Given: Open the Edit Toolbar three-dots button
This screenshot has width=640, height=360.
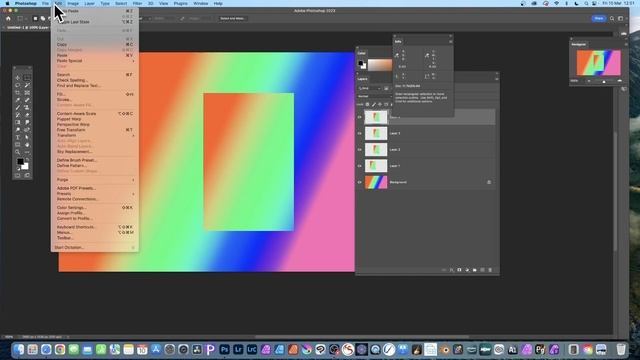Looking at the screenshot, I should (27, 152).
